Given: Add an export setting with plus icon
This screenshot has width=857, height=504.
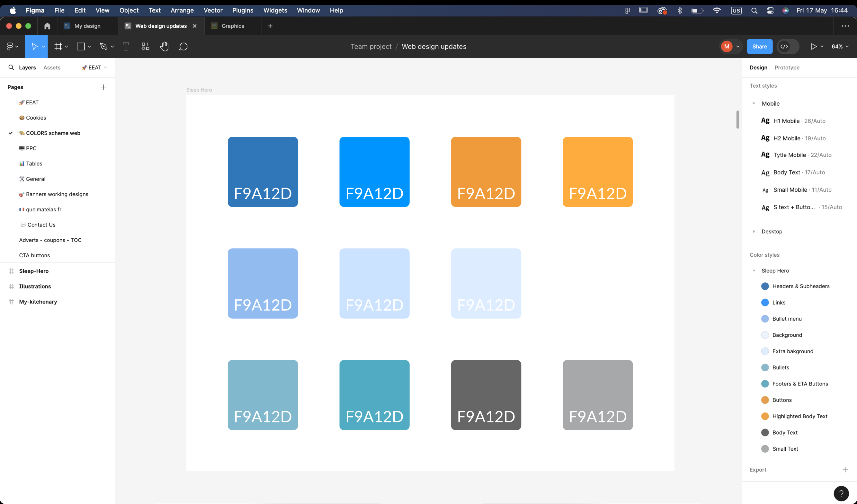Looking at the screenshot, I should coord(845,470).
